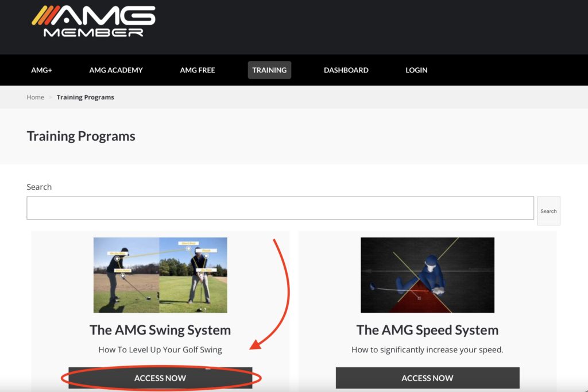
Task: Click the AMG Member logo
Action: pos(94,22)
